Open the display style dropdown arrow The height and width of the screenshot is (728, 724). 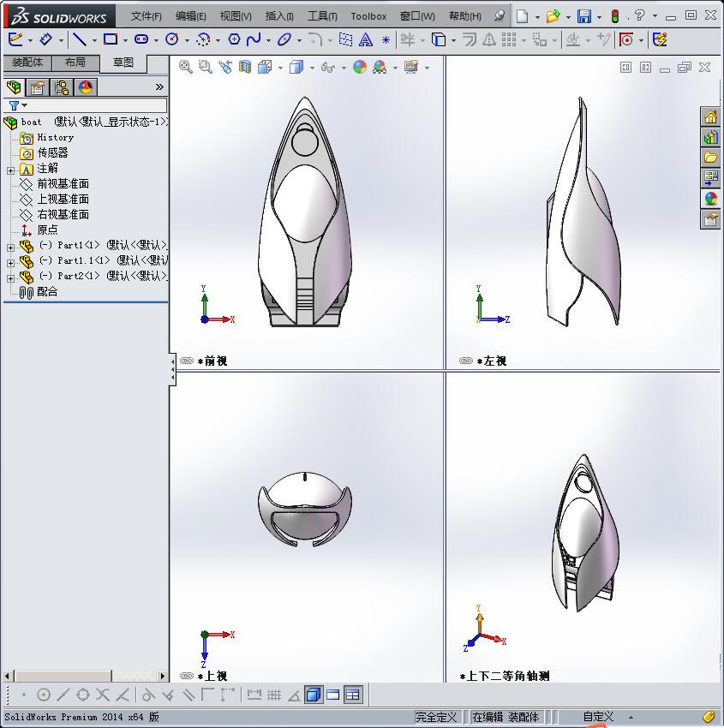click(x=312, y=65)
